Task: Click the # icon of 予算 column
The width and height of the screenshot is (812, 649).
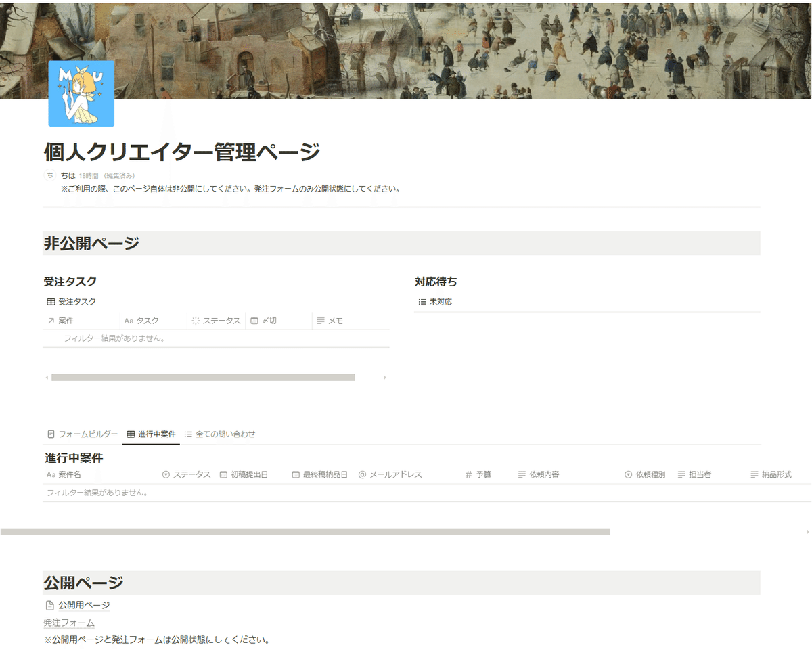Action: point(468,474)
